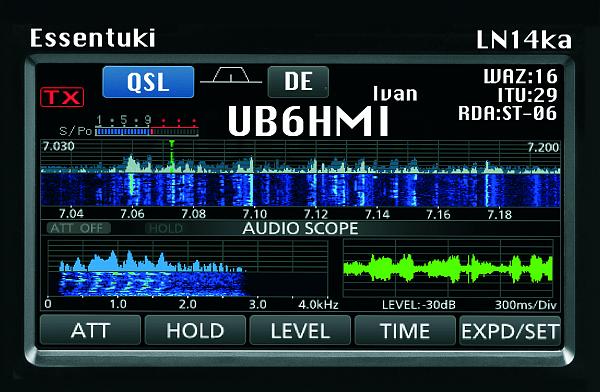
Task: Click the 7.030 scope start frequency
Action: pyautogui.click(x=58, y=146)
